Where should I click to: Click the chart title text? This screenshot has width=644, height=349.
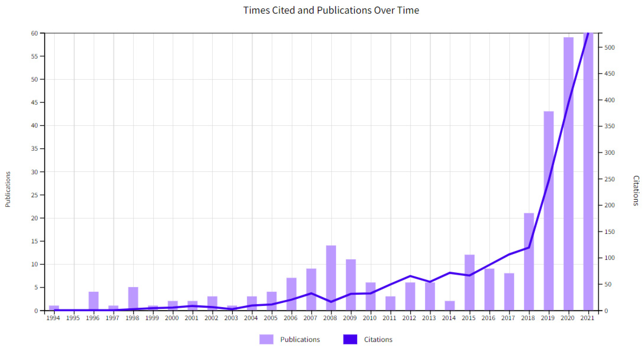[x=331, y=10]
